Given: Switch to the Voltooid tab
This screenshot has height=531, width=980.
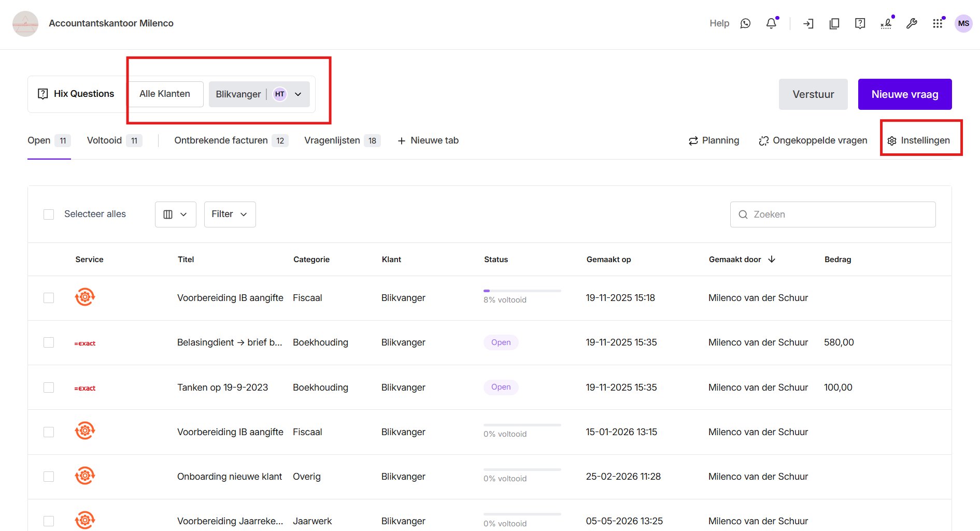Looking at the screenshot, I should click(x=114, y=140).
